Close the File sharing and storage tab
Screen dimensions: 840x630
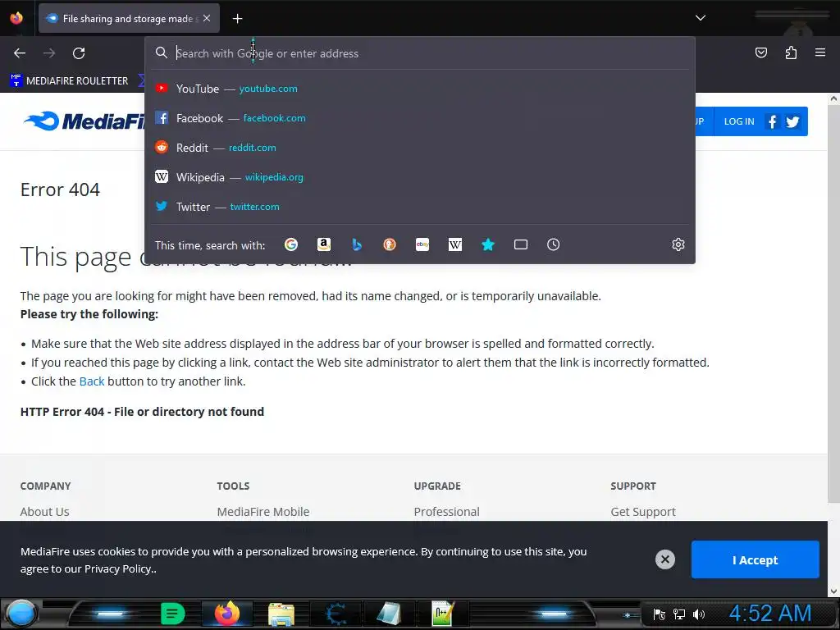(207, 18)
